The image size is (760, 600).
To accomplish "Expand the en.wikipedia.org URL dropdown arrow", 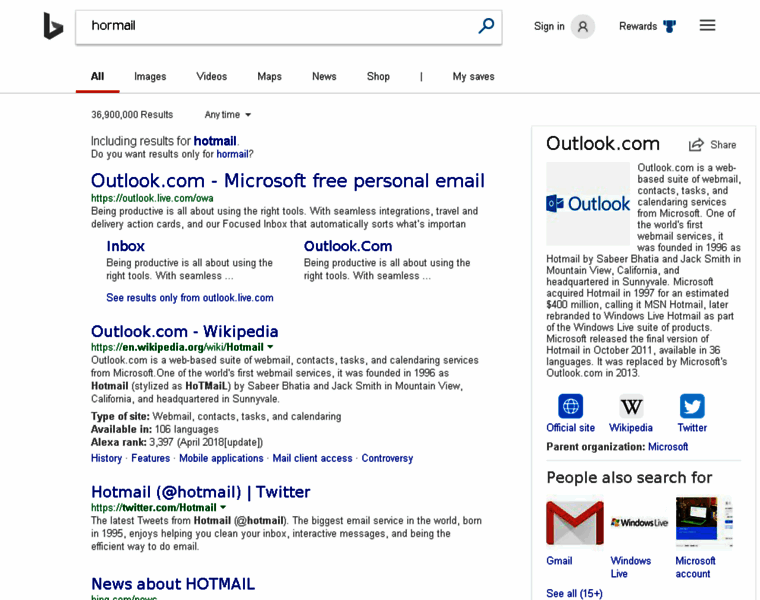I will click(270, 347).
